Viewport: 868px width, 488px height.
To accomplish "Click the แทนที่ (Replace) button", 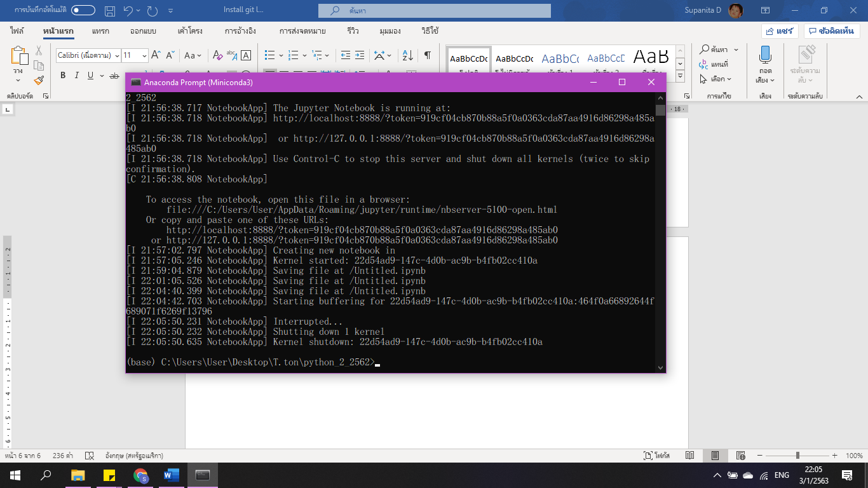I will [714, 64].
